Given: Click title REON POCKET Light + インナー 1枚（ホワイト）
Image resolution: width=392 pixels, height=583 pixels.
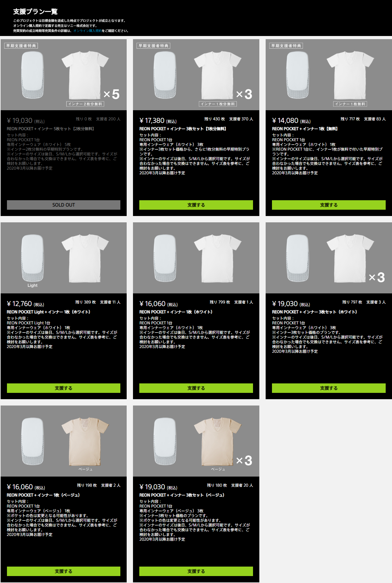Looking at the screenshot, I should 49,312.
